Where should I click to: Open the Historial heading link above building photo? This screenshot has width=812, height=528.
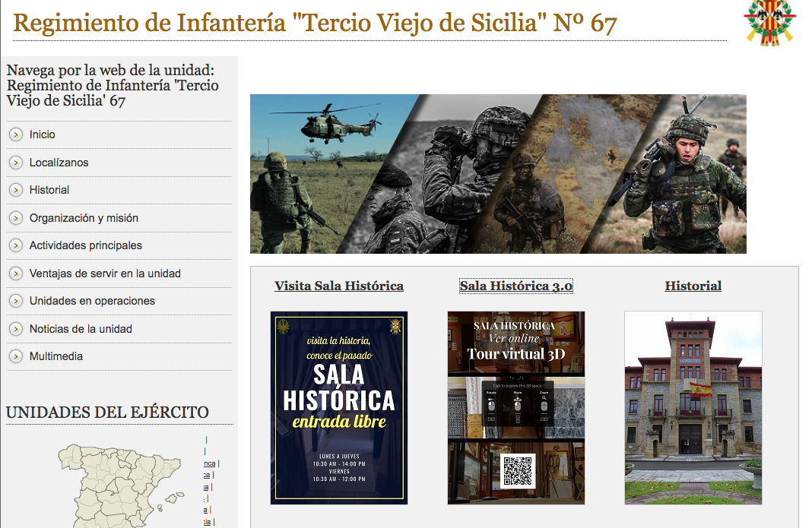pyautogui.click(x=693, y=286)
